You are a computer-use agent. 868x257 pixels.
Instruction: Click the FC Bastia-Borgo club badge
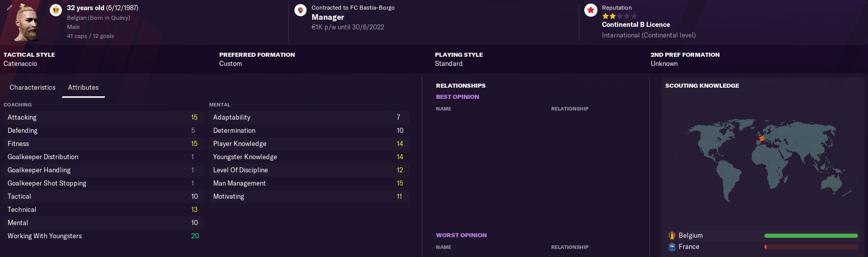301,10
